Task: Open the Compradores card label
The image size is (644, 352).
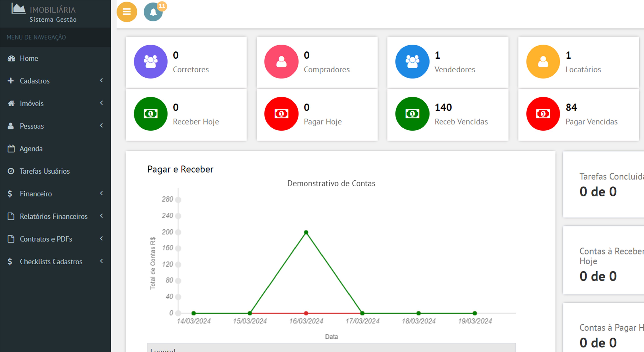Action: (327, 70)
